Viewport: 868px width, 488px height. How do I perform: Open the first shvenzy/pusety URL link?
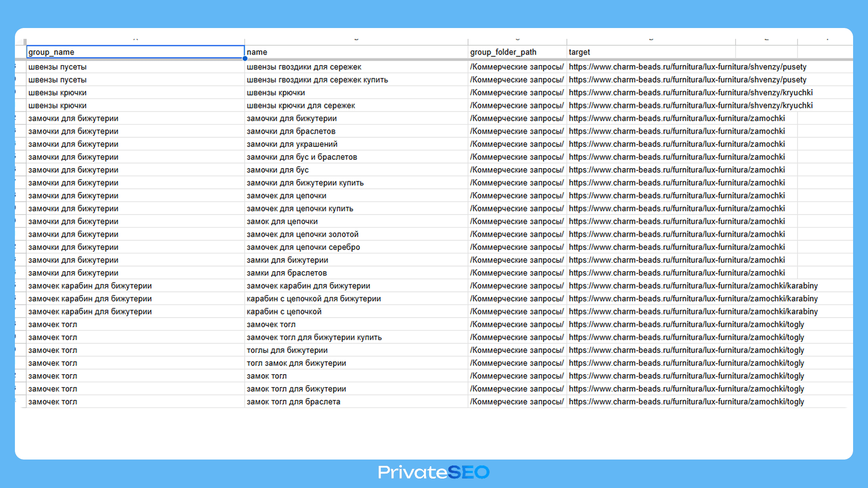(687, 67)
